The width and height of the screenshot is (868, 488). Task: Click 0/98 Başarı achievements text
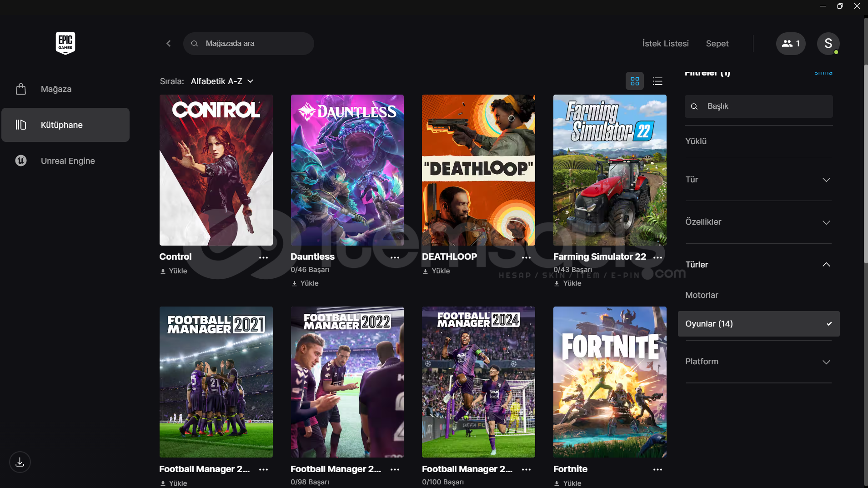point(310,482)
